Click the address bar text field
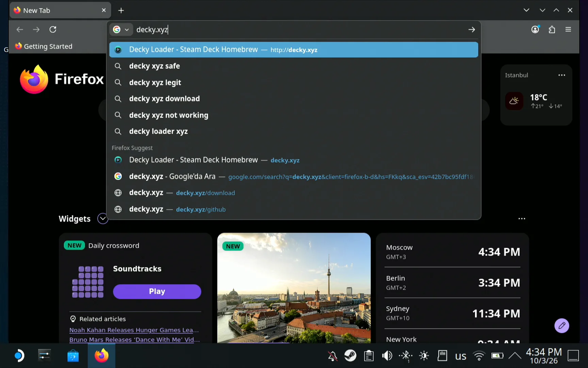588x368 pixels. [x=299, y=30]
